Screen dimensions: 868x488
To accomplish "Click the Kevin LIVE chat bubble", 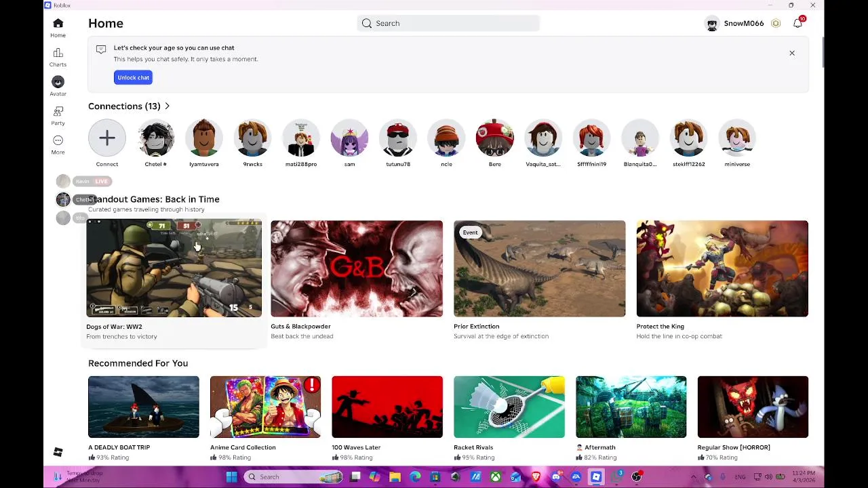I will [x=92, y=181].
